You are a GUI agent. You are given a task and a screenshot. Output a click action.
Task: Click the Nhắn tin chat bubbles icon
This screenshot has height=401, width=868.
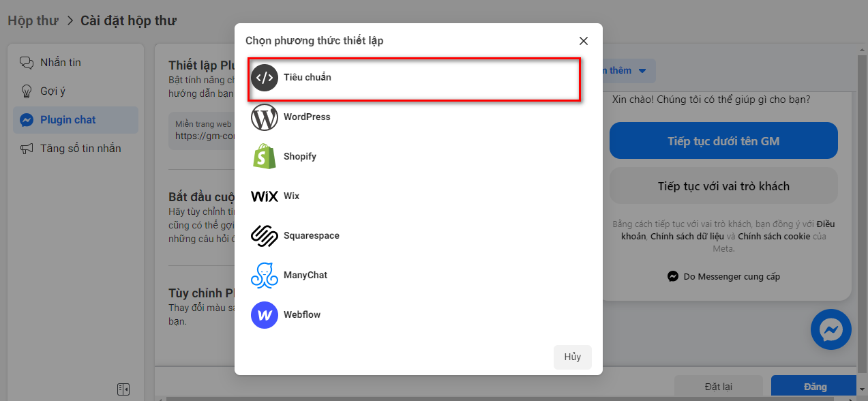pos(27,63)
